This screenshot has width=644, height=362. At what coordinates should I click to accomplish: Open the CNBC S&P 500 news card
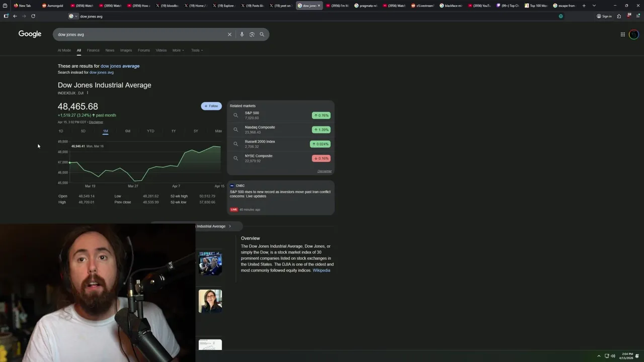[281, 198]
